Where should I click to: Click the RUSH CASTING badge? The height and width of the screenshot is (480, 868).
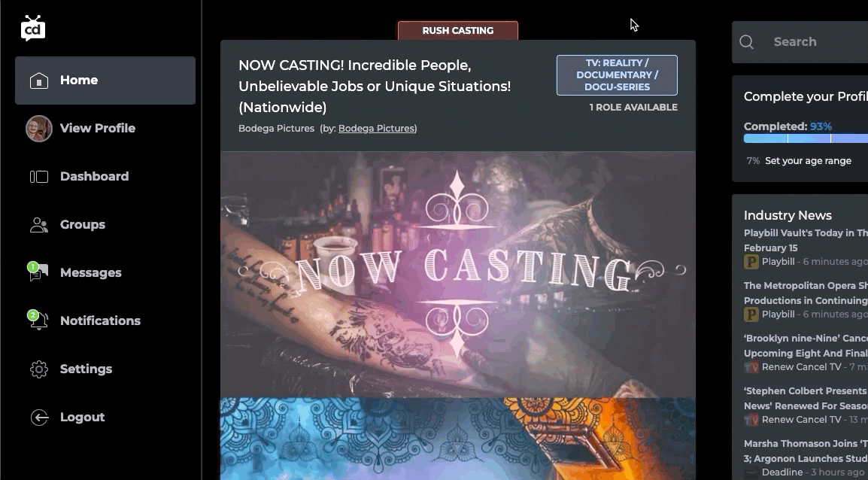457,31
